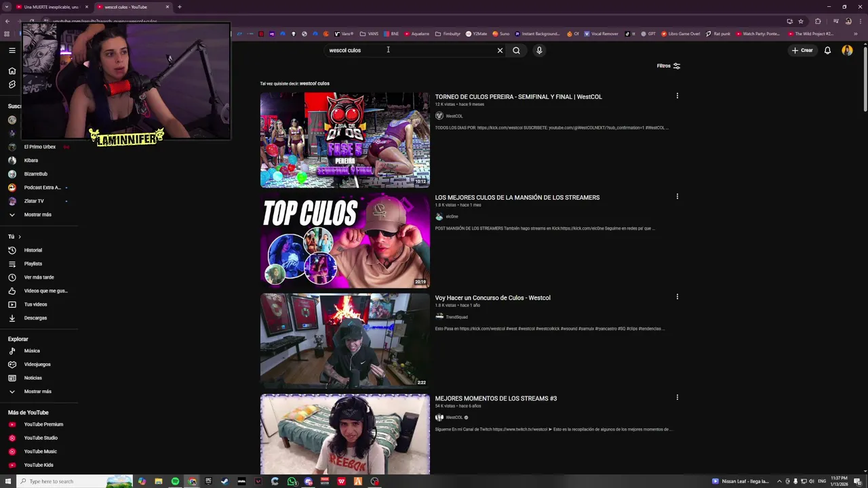The image size is (868, 488).
Task: Go to YouTube Home sidebar icon
Action: [x=12, y=70]
